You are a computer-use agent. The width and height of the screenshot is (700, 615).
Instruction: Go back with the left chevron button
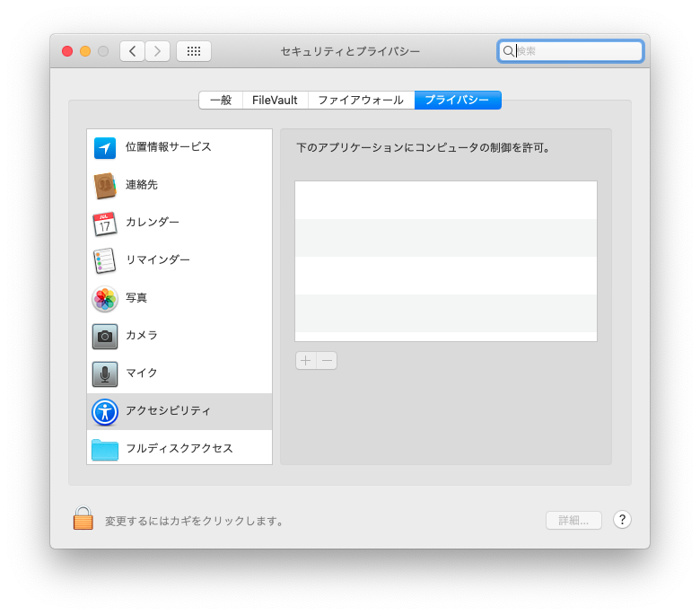pyautogui.click(x=132, y=51)
